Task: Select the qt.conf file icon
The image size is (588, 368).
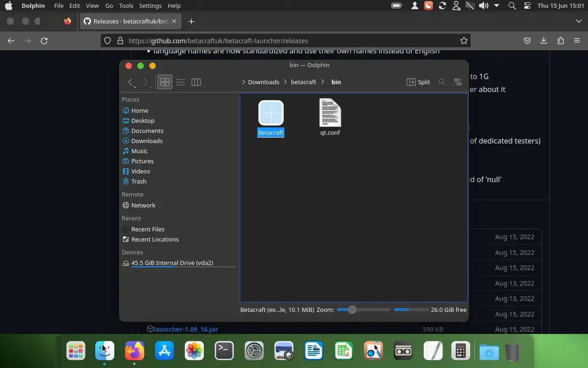Action: (330, 113)
